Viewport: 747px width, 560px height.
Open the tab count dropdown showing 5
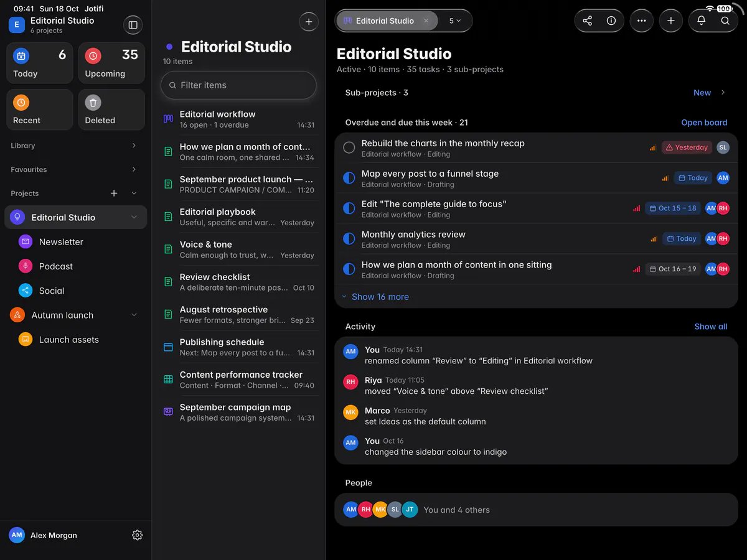(x=455, y=21)
